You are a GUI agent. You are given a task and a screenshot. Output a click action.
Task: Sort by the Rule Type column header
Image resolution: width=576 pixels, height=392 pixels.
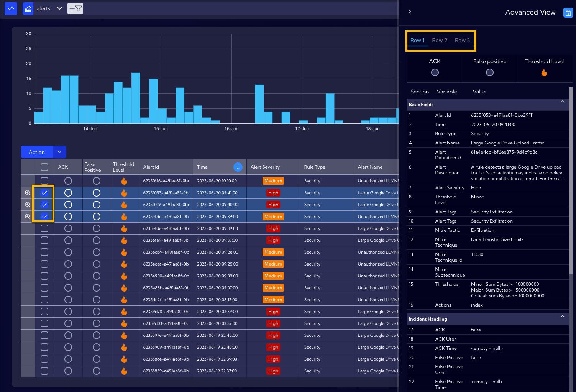pyautogui.click(x=315, y=167)
